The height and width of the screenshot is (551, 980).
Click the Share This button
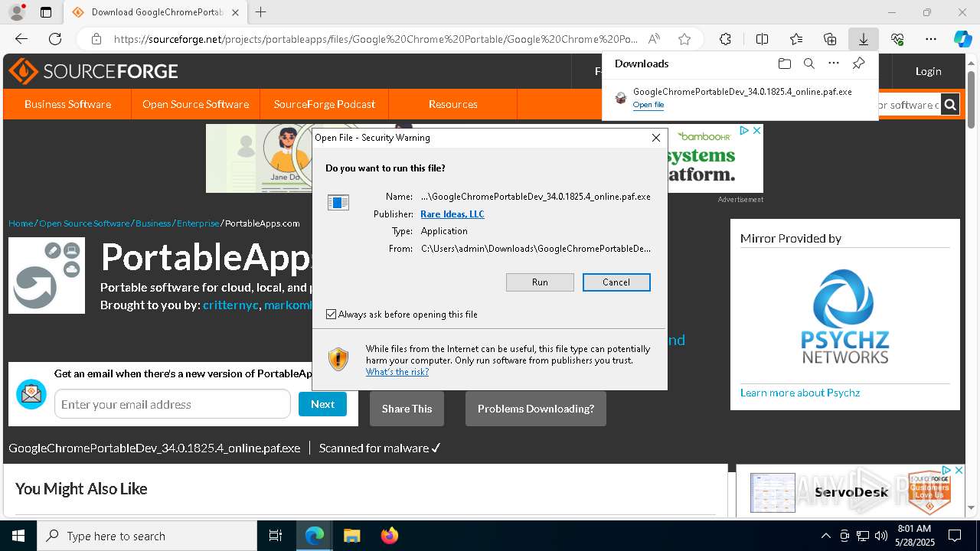[407, 409]
